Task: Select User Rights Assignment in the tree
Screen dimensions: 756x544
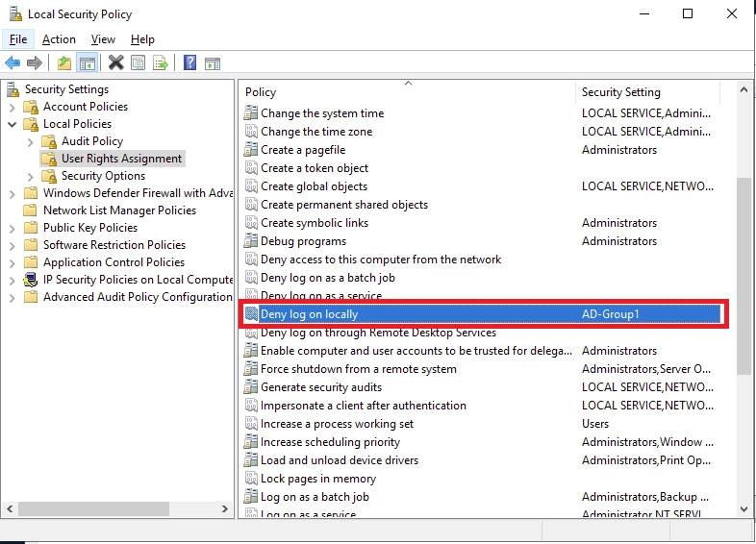Action: (121, 159)
